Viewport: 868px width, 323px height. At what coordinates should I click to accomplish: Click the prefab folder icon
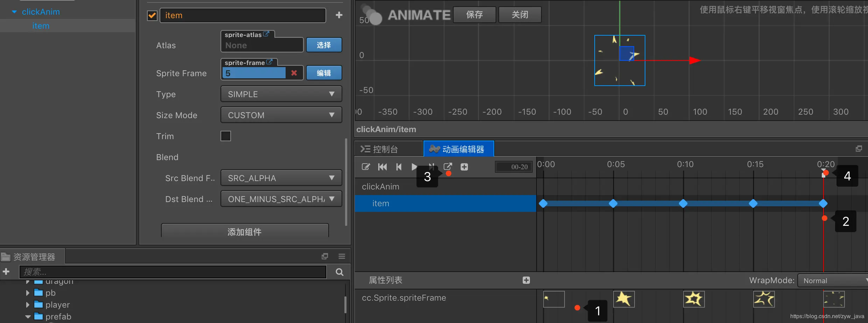[x=38, y=316]
